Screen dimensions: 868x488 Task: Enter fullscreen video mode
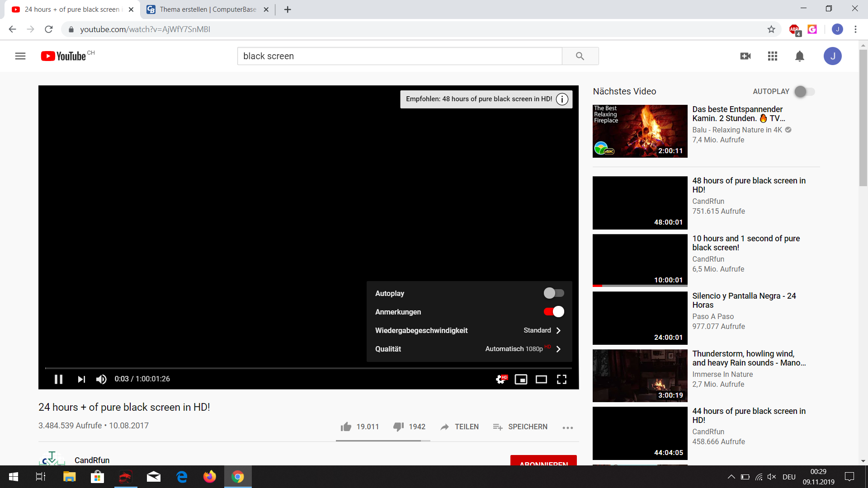click(x=561, y=379)
